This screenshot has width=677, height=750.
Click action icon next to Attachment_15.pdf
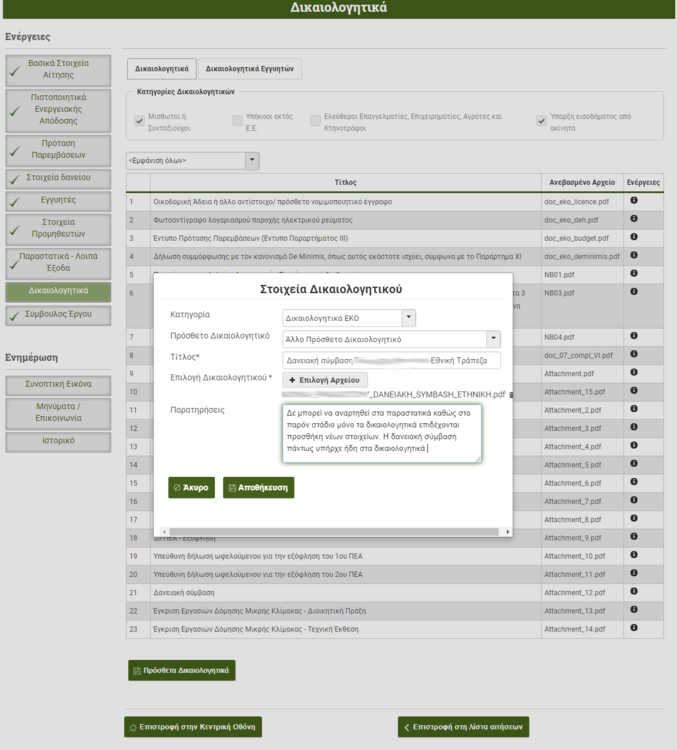[634, 391]
